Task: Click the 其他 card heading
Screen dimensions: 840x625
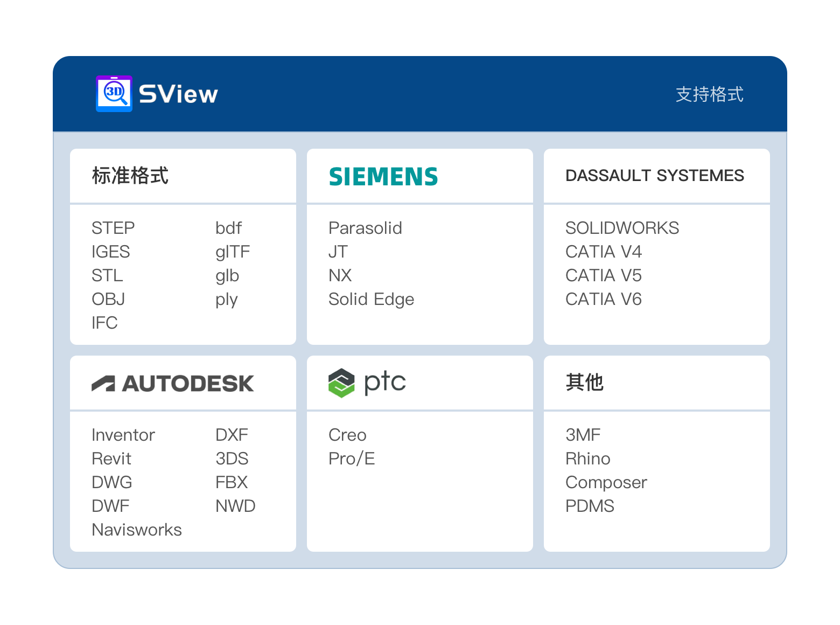Action: tap(584, 383)
